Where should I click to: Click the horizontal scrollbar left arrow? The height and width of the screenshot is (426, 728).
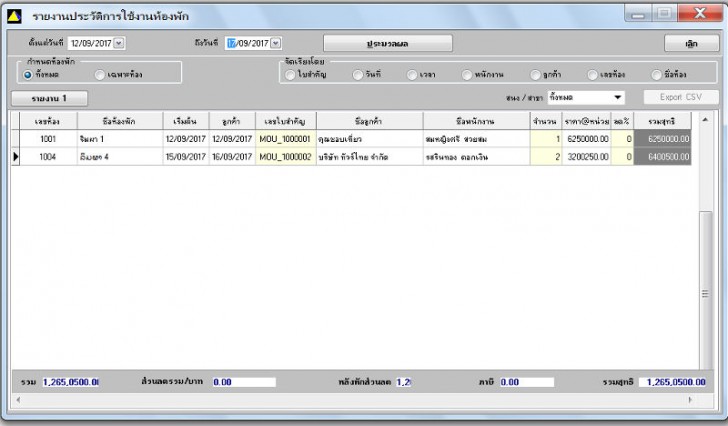click(18, 400)
